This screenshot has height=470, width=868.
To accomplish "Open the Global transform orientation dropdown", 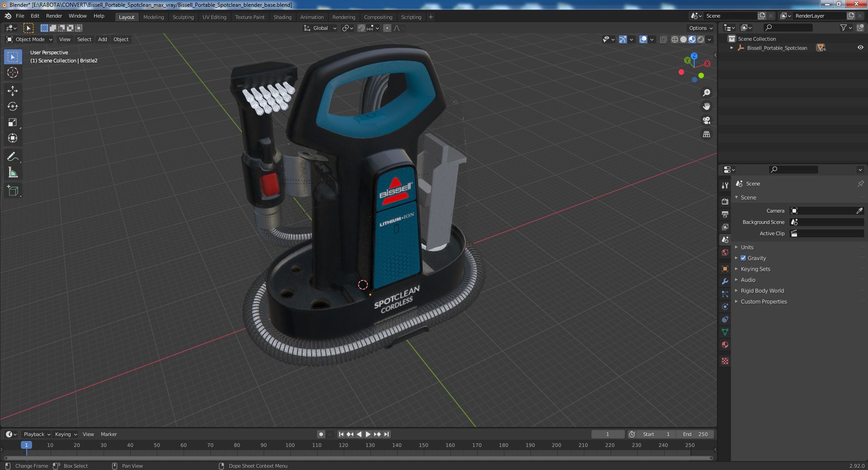I will (x=320, y=28).
